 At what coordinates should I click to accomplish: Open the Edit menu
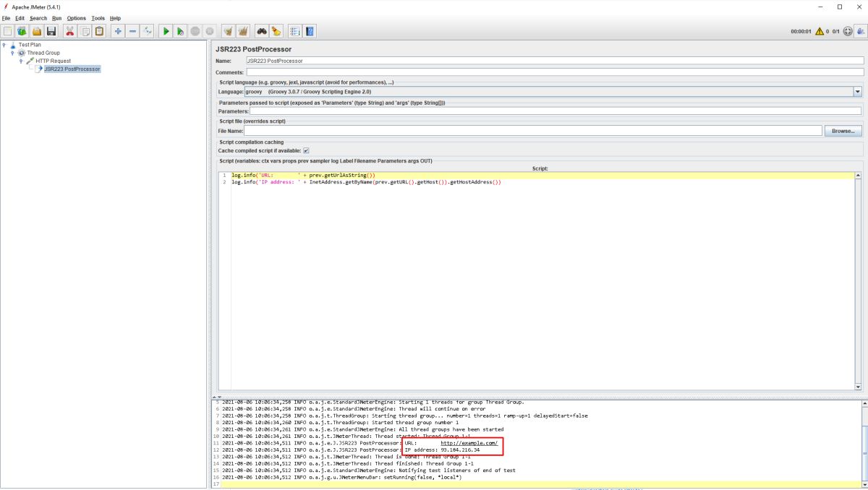(x=20, y=18)
